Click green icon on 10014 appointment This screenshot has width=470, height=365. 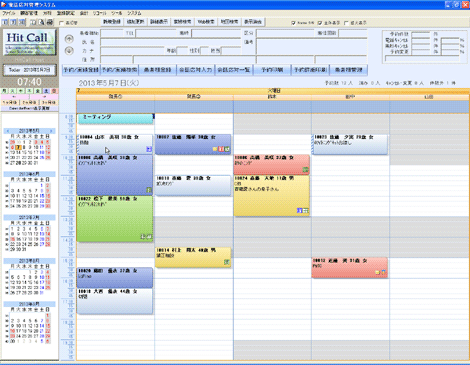pos(227,262)
